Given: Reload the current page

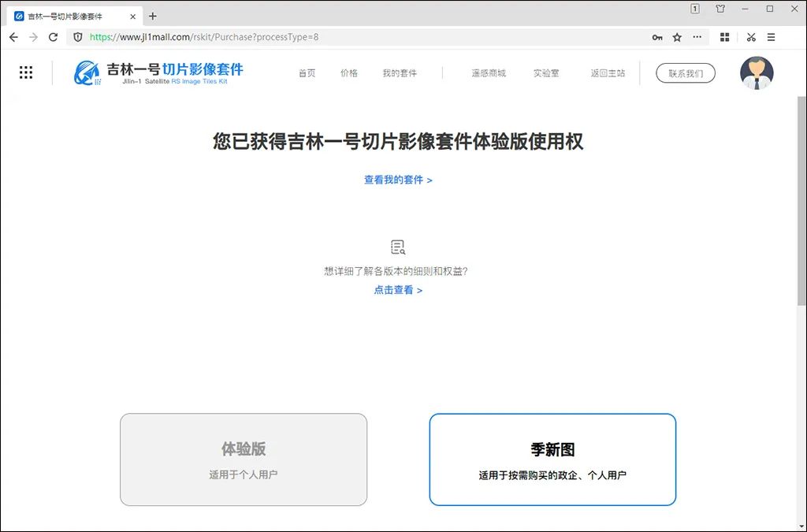Looking at the screenshot, I should tap(53, 37).
